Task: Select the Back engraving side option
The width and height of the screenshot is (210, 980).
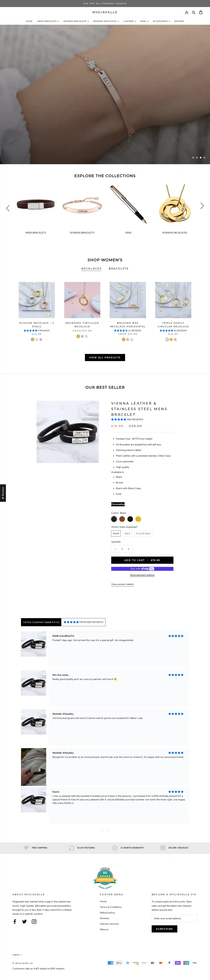Action: (128, 533)
